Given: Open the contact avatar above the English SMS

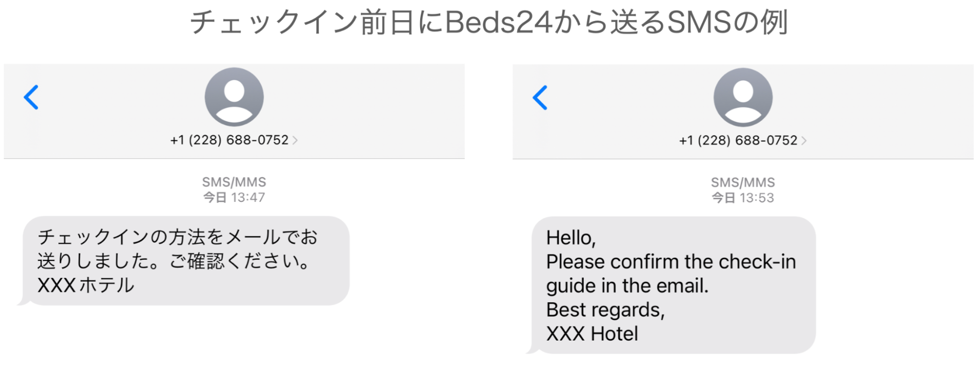Looking at the screenshot, I should (743, 97).
